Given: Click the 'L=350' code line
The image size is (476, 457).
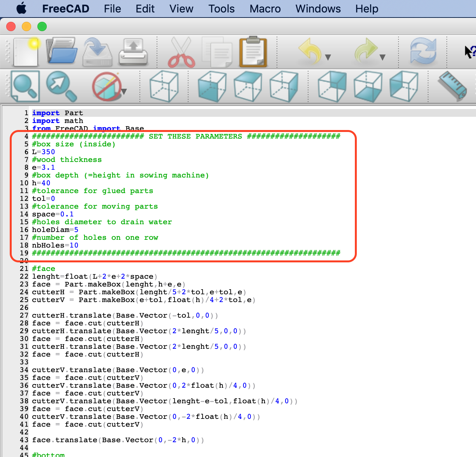Looking at the screenshot, I should (x=44, y=152).
